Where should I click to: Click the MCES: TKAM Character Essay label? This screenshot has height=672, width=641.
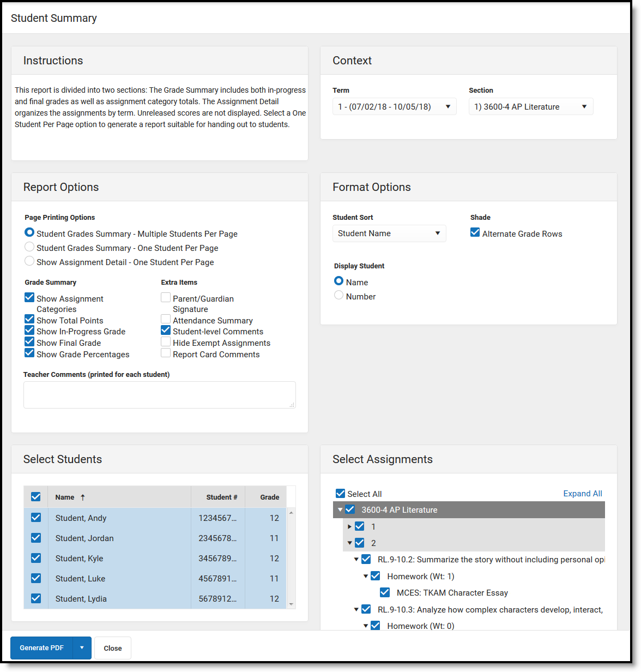pyautogui.click(x=452, y=593)
